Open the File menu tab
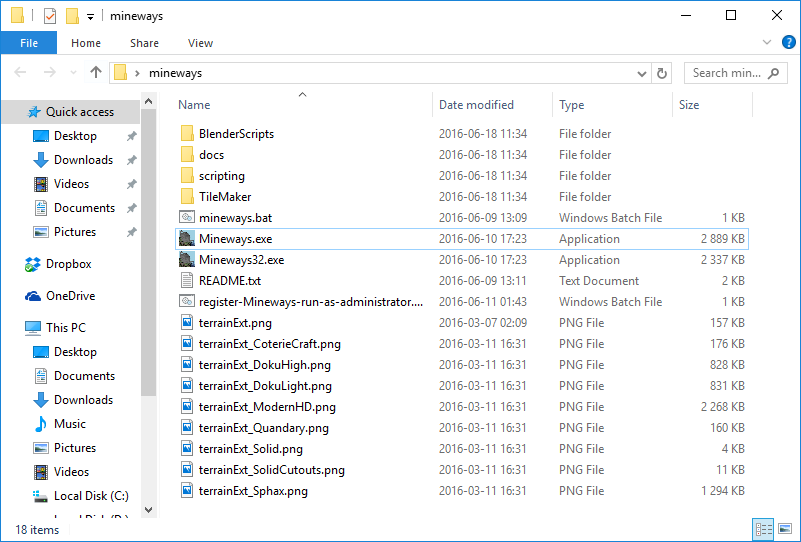The width and height of the screenshot is (801, 542). [x=29, y=43]
